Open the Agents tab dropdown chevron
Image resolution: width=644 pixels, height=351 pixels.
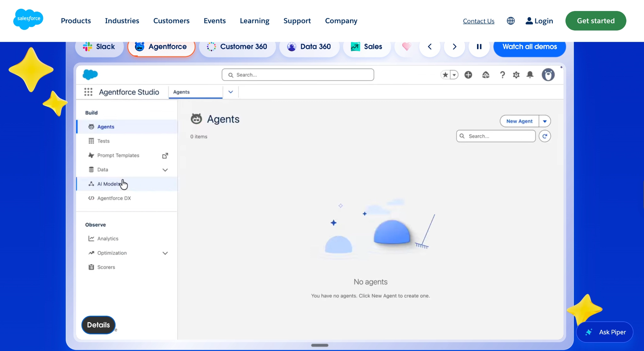(x=230, y=92)
